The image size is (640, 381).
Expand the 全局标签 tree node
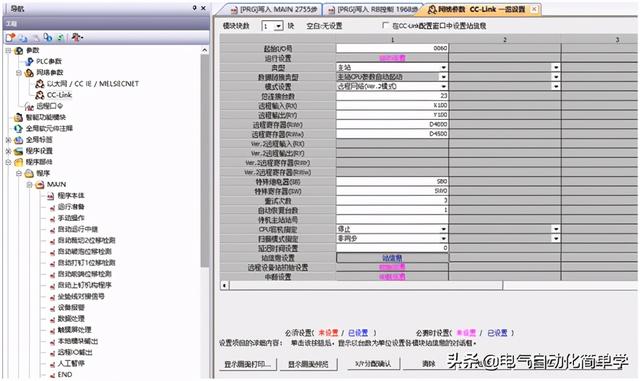(8, 140)
